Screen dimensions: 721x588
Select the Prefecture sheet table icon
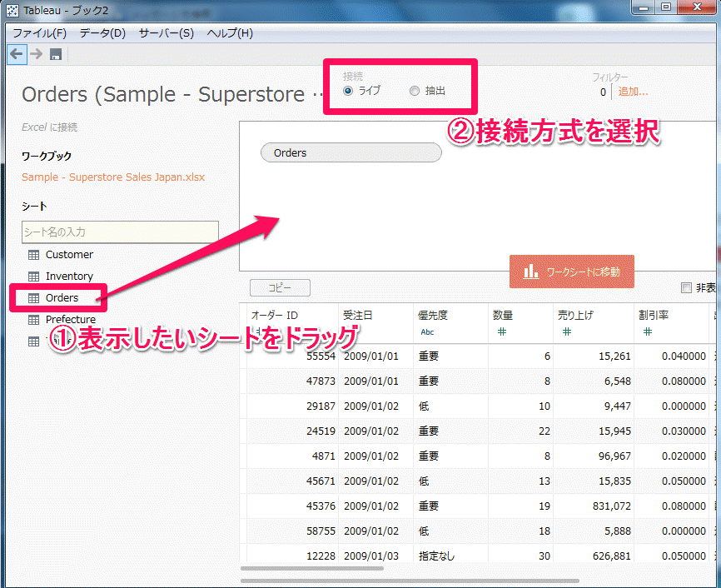pyautogui.click(x=33, y=319)
